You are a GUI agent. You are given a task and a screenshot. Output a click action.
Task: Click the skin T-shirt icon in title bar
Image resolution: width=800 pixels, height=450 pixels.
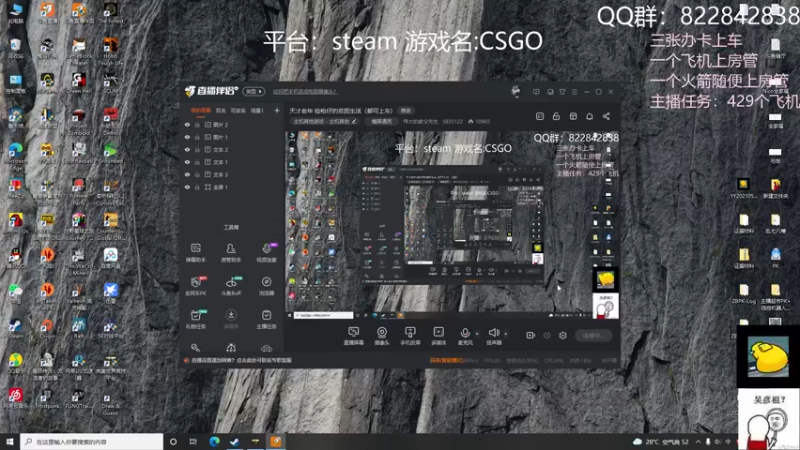point(562,92)
